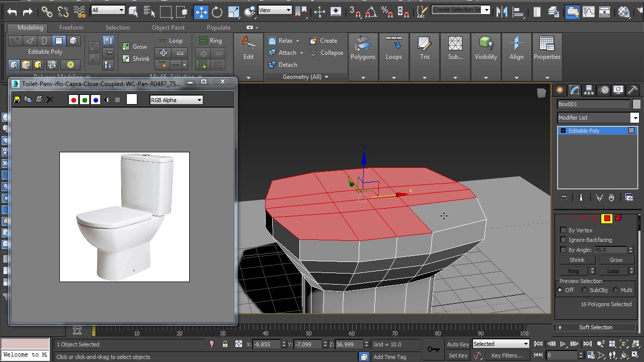This screenshot has width=644, height=362.
Task: Click the Detach button in ribbon
Action: click(283, 65)
